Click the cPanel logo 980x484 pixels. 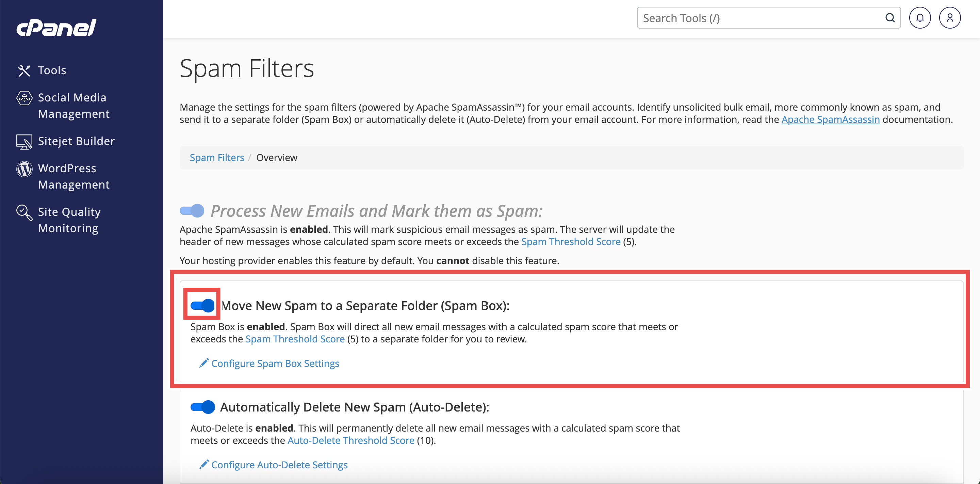[x=56, y=28]
